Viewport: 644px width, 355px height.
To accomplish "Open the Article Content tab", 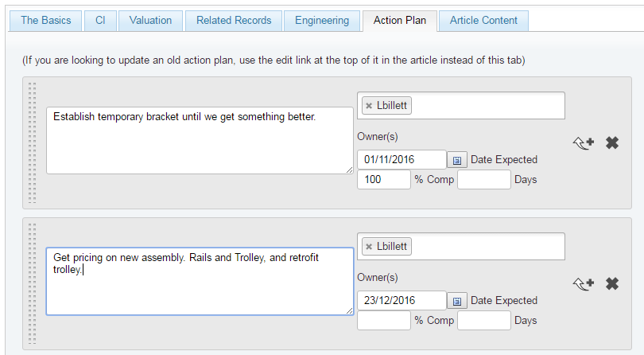I will pyautogui.click(x=483, y=21).
